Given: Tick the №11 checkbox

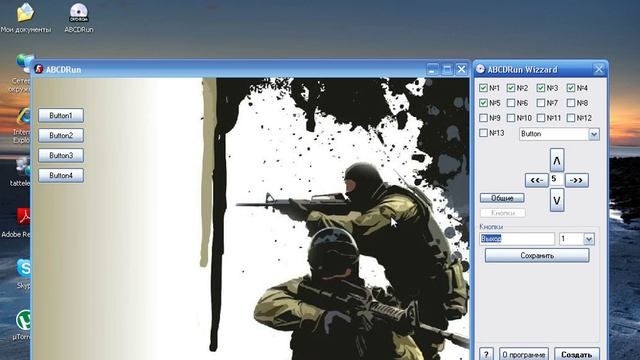Looking at the screenshot, I should [x=541, y=118].
